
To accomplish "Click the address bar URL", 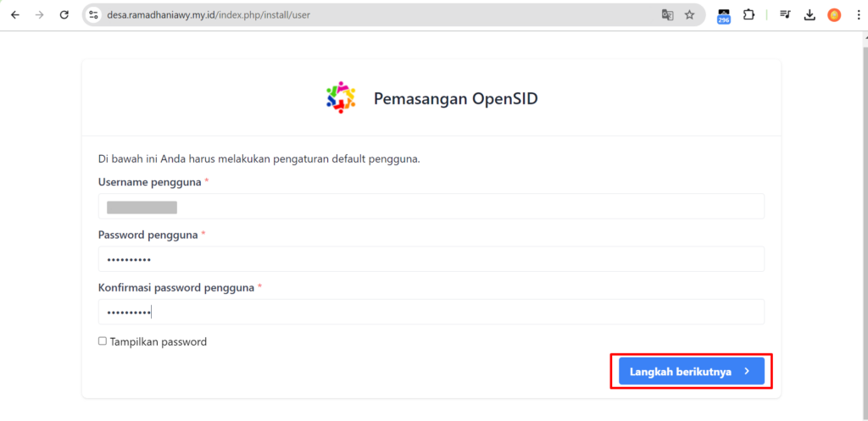I will pos(209,15).
